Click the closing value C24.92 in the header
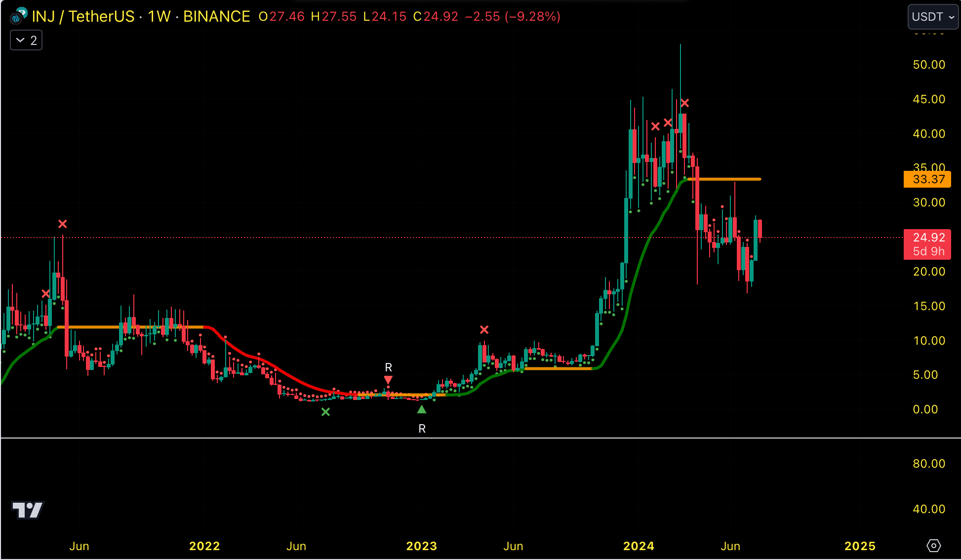The height and width of the screenshot is (560, 961). point(436,17)
